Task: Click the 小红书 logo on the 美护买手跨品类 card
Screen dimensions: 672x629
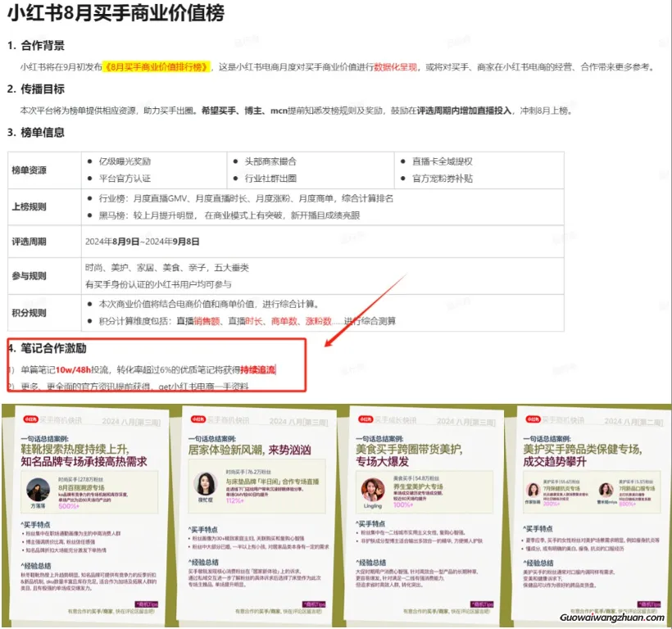Action: click(534, 419)
